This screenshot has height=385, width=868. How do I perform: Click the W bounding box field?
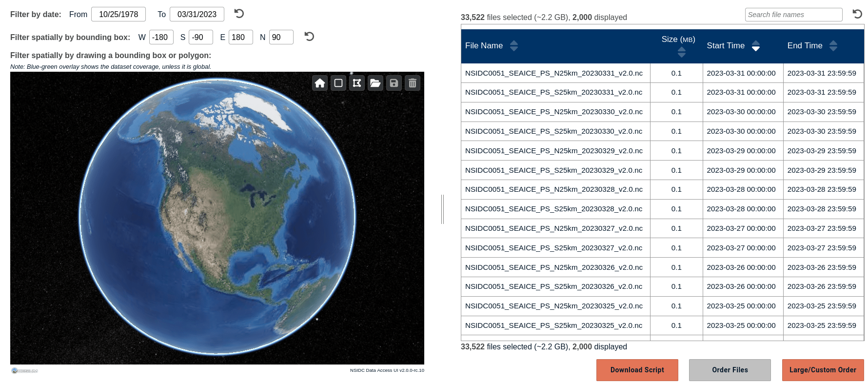[x=161, y=37]
